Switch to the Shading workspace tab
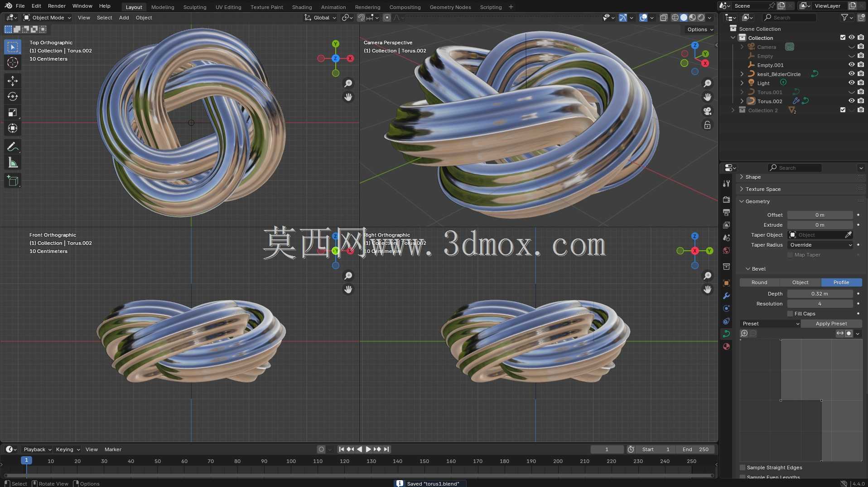 [302, 7]
